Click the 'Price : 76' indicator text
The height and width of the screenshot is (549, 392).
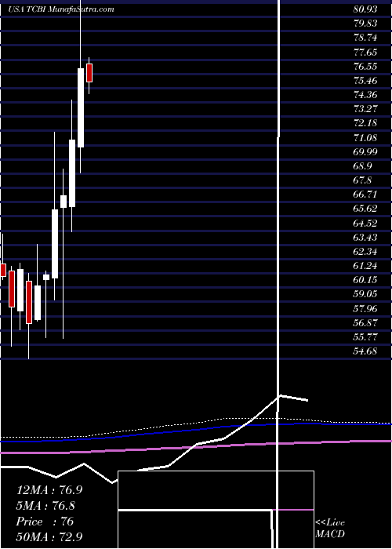pyautogui.click(x=45, y=522)
